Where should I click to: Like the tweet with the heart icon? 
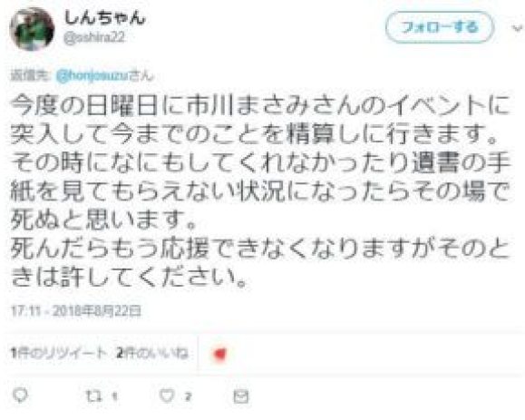coord(167,396)
